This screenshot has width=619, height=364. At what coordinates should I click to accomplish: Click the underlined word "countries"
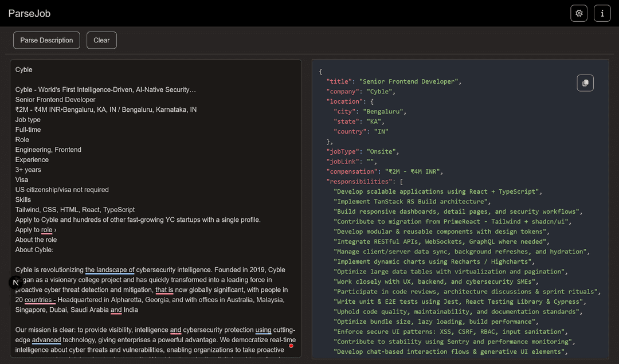coord(38,300)
